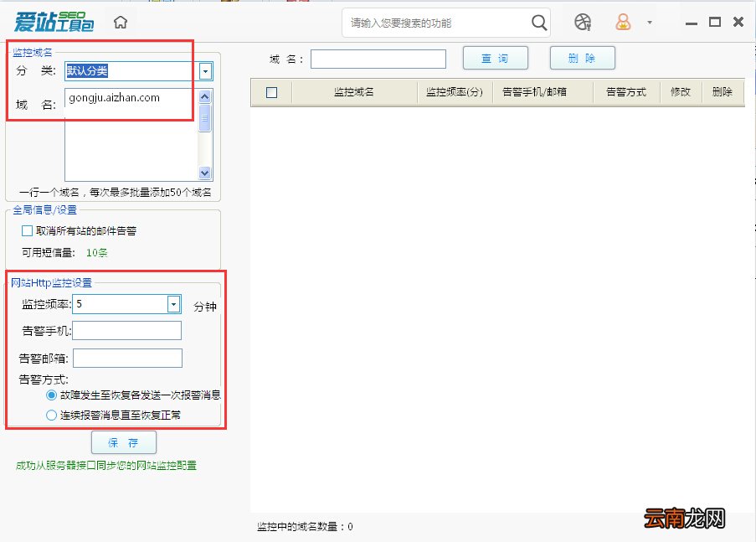The image size is (756, 542).
Task: Click the 删除 button beside 查询
Action: (583, 59)
